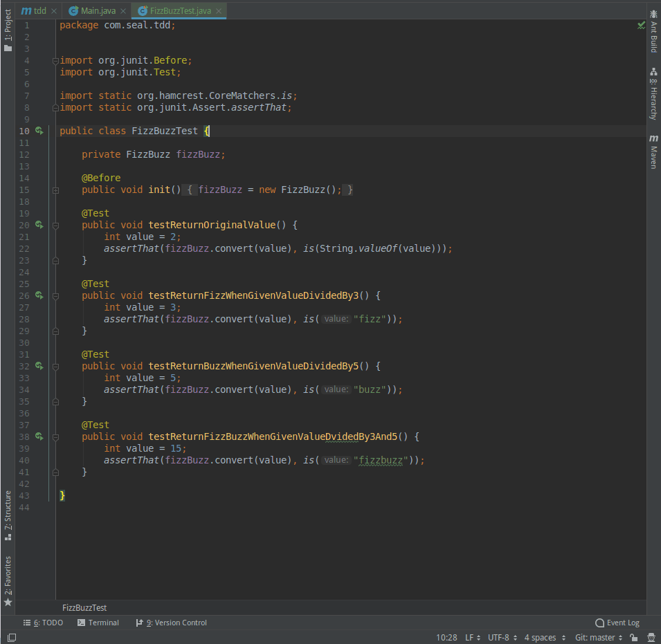Image resolution: width=661 pixels, height=644 pixels.
Task: Click the inspector hector icon in status bar
Action: point(651,638)
